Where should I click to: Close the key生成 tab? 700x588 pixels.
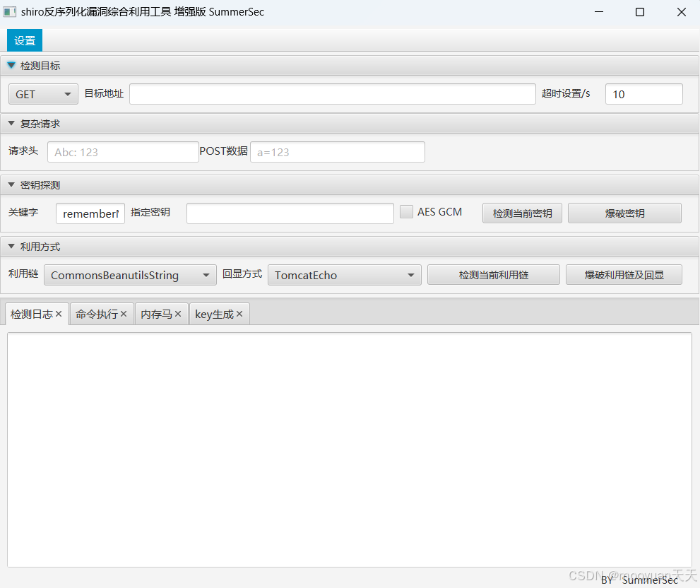239,314
